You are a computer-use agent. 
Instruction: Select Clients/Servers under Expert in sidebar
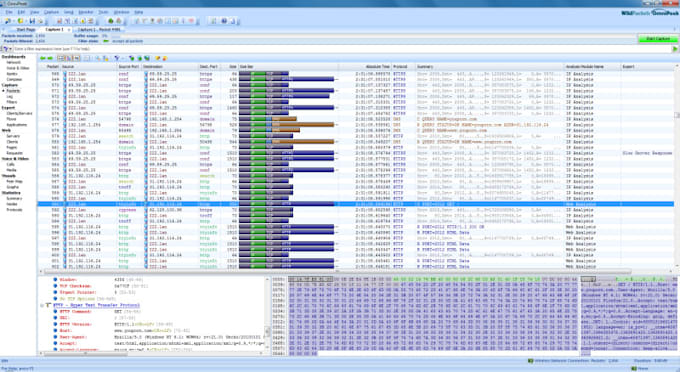20,114
